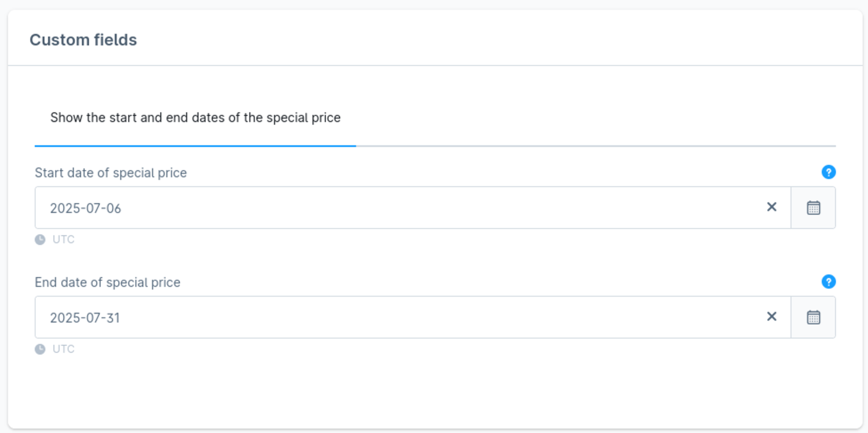Image resolution: width=868 pixels, height=433 pixels.
Task: Clear the start date value 2025-07-06
Action: (771, 207)
